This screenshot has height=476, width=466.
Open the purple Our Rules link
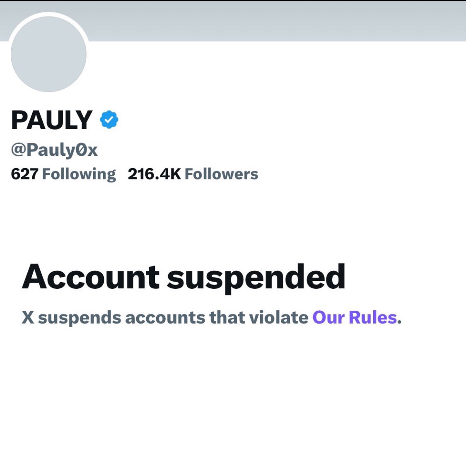click(355, 318)
